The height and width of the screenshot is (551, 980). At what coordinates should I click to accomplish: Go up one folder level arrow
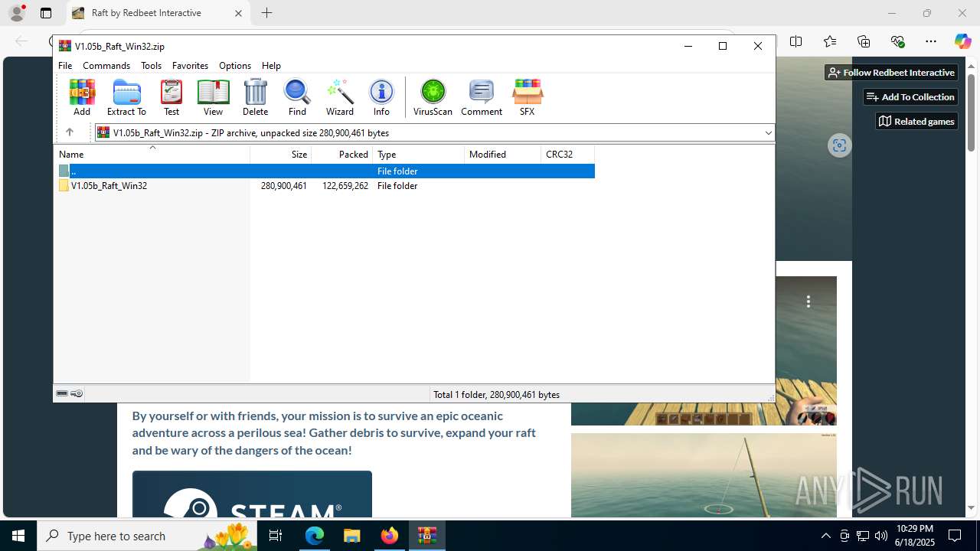(x=69, y=132)
